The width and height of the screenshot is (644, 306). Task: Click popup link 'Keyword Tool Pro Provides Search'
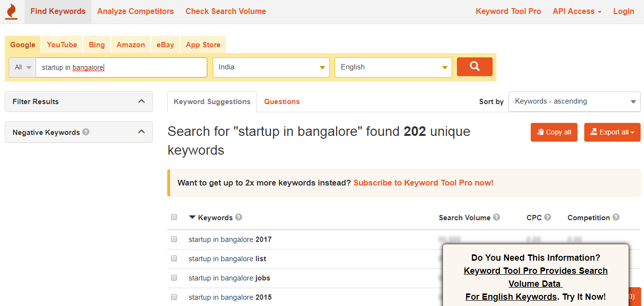click(x=536, y=271)
